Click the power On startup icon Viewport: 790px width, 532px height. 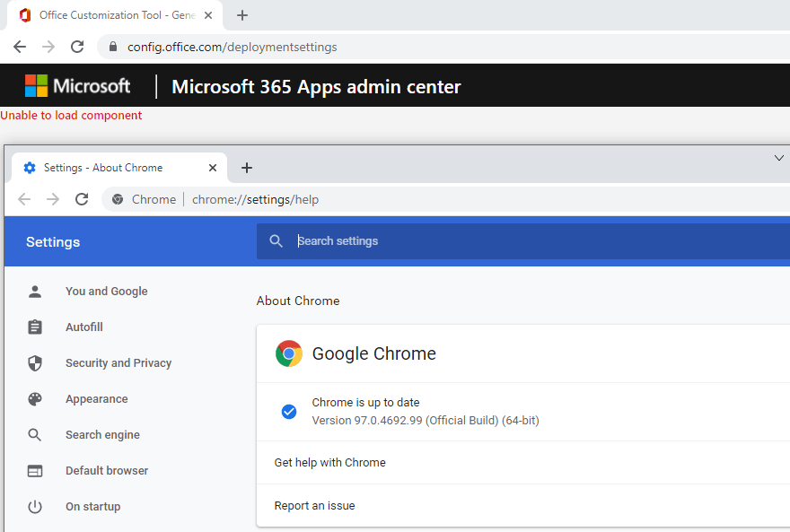click(x=35, y=507)
